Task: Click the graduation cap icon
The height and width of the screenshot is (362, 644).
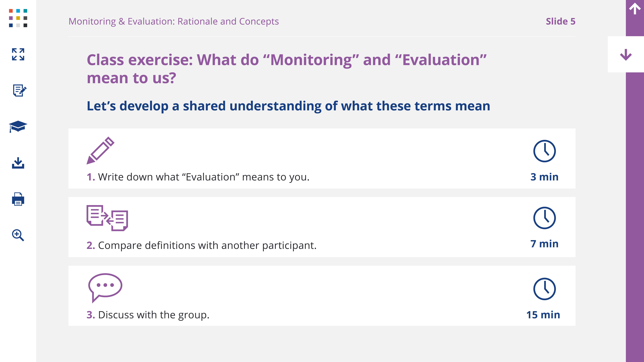Action: tap(18, 126)
